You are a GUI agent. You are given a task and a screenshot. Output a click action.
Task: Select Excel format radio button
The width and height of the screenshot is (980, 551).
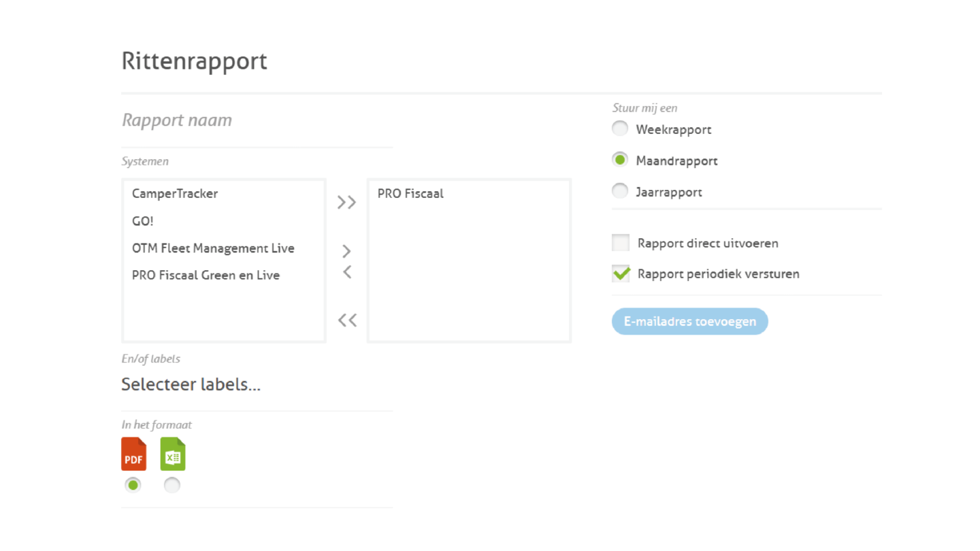pyautogui.click(x=172, y=485)
